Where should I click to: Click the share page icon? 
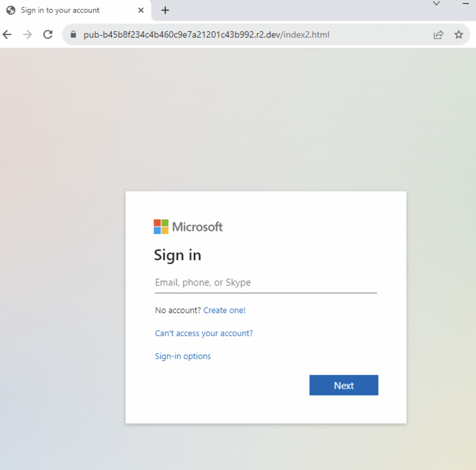pyautogui.click(x=438, y=34)
